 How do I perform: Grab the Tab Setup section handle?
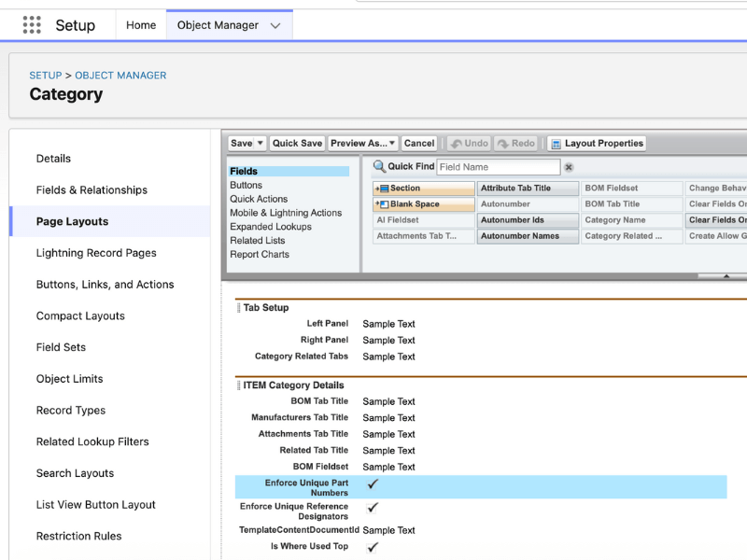click(x=239, y=308)
